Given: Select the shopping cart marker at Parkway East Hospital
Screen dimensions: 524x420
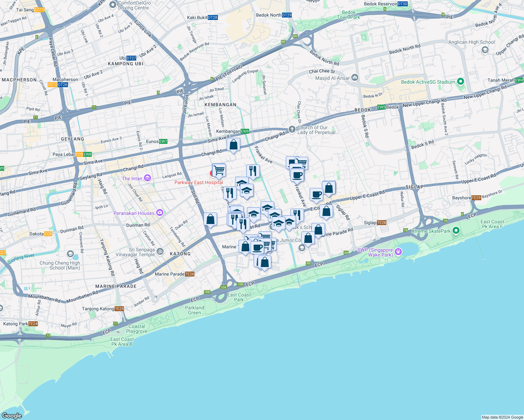Looking at the screenshot, I should [x=219, y=171].
